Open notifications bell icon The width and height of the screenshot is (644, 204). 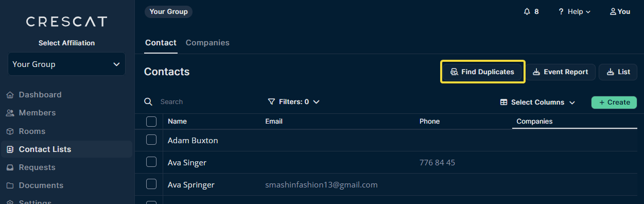click(527, 11)
